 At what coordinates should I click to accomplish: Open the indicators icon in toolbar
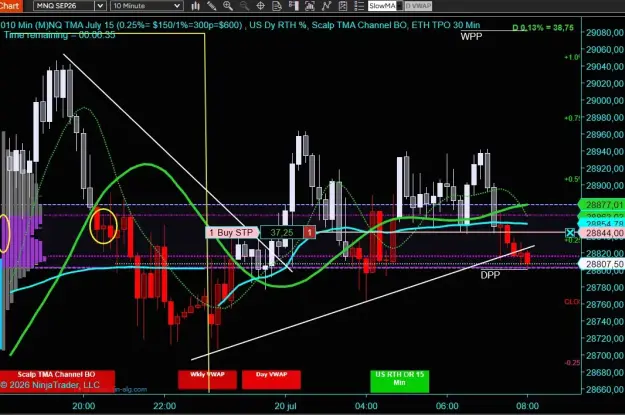[x=310, y=6]
